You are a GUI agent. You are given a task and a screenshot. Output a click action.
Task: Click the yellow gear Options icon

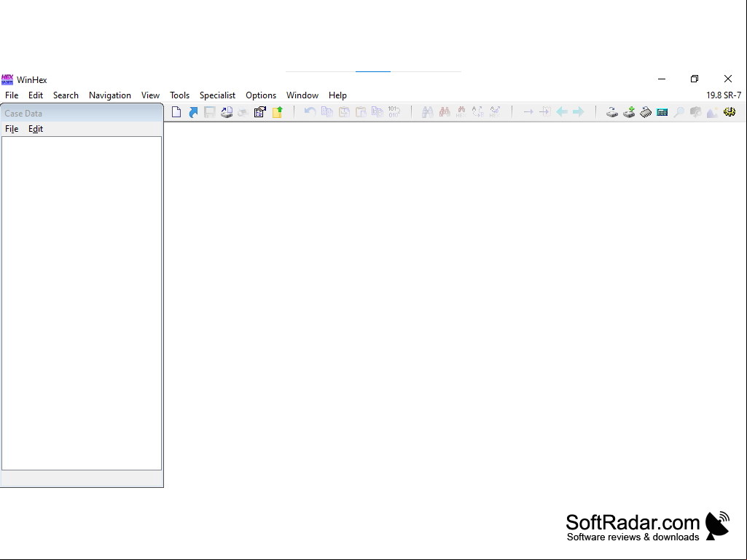(x=730, y=112)
